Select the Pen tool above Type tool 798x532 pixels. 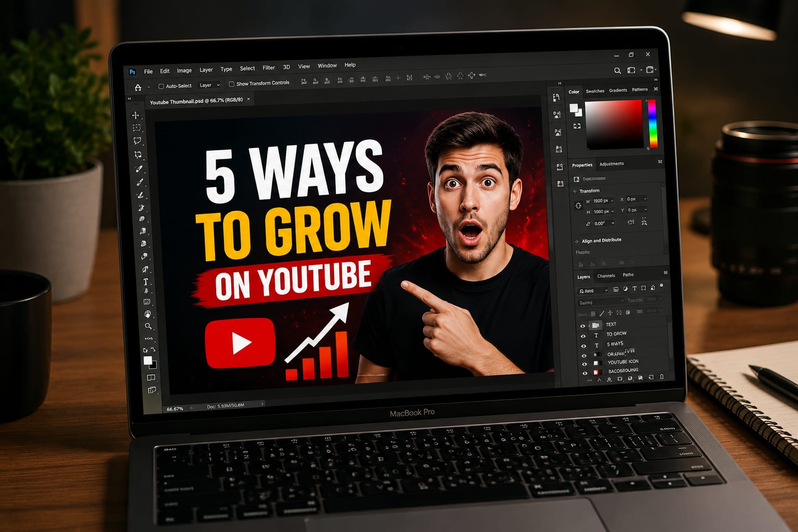coord(145,269)
